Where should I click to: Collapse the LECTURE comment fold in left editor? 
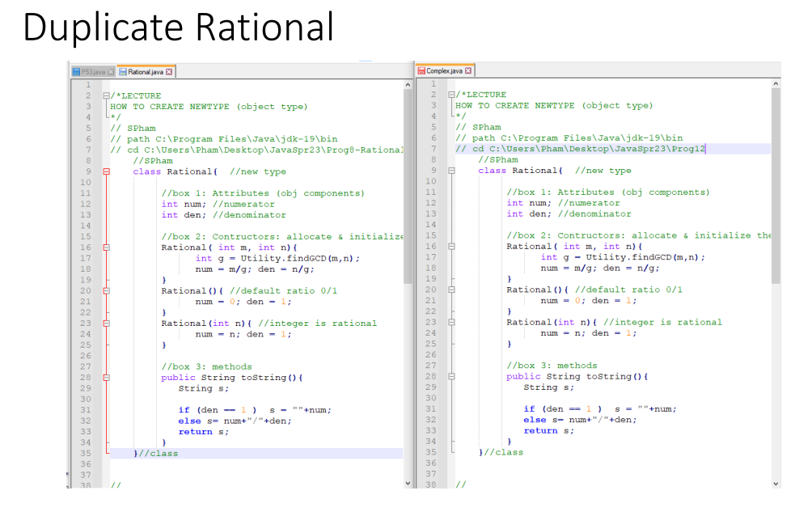click(106, 95)
